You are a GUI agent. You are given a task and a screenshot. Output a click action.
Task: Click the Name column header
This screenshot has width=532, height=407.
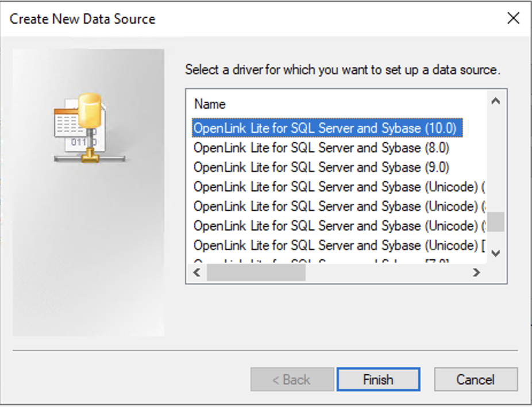tap(210, 104)
